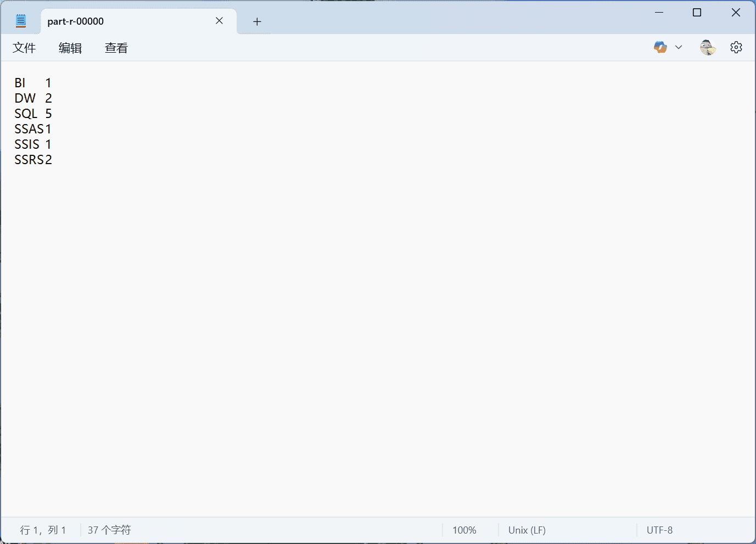Maximize the Notepad window
This screenshot has height=544, width=756.
(x=697, y=13)
